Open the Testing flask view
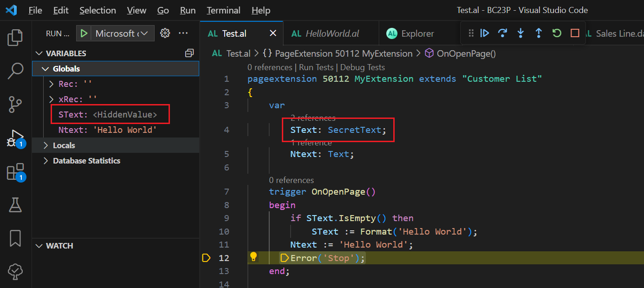This screenshot has width=644, height=288. coord(15,204)
